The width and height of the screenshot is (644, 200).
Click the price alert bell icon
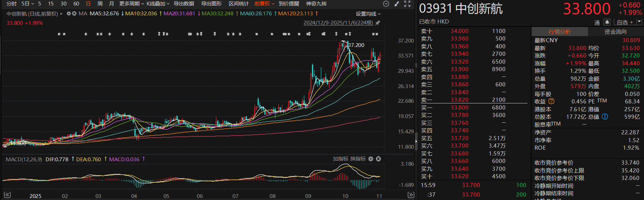607,22
